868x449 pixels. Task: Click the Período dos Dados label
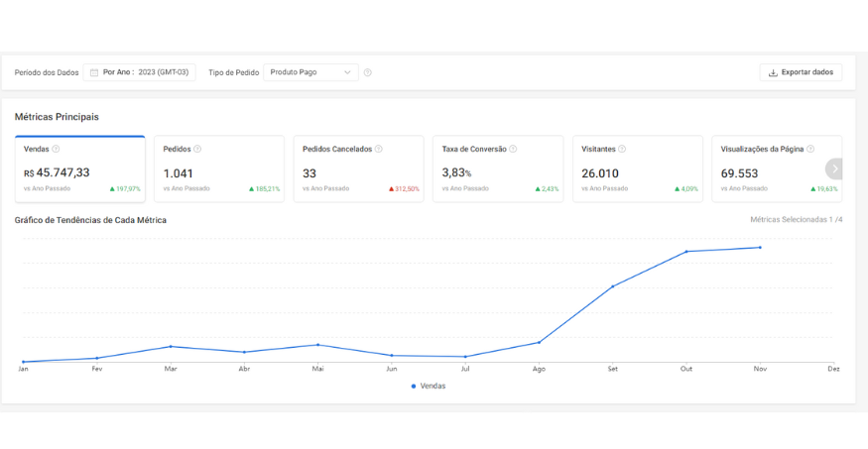pyautogui.click(x=47, y=73)
